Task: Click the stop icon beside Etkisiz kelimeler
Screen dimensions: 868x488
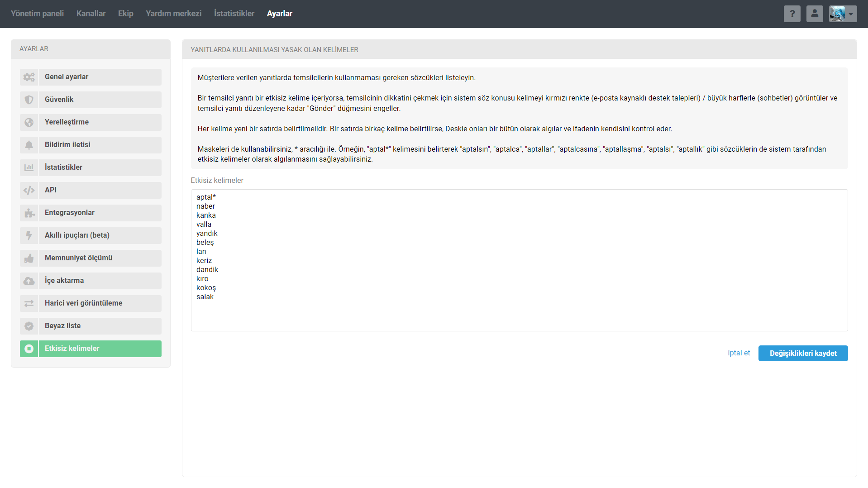Action: 29,349
